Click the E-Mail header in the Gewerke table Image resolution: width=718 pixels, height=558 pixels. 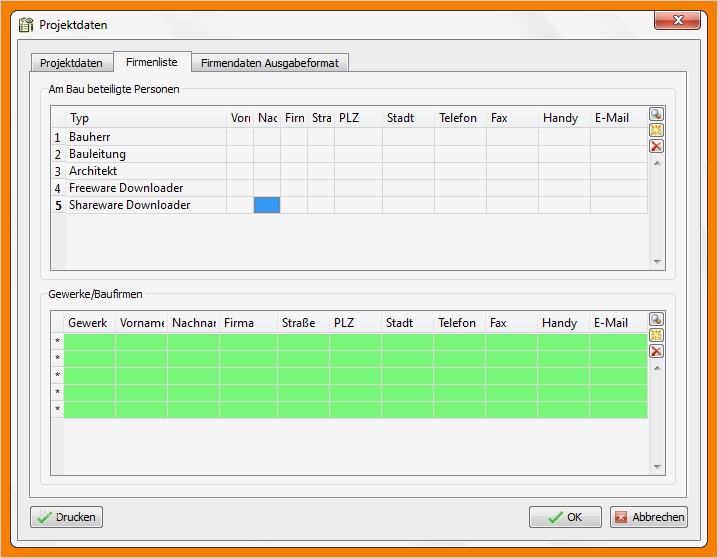(x=618, y=323)
